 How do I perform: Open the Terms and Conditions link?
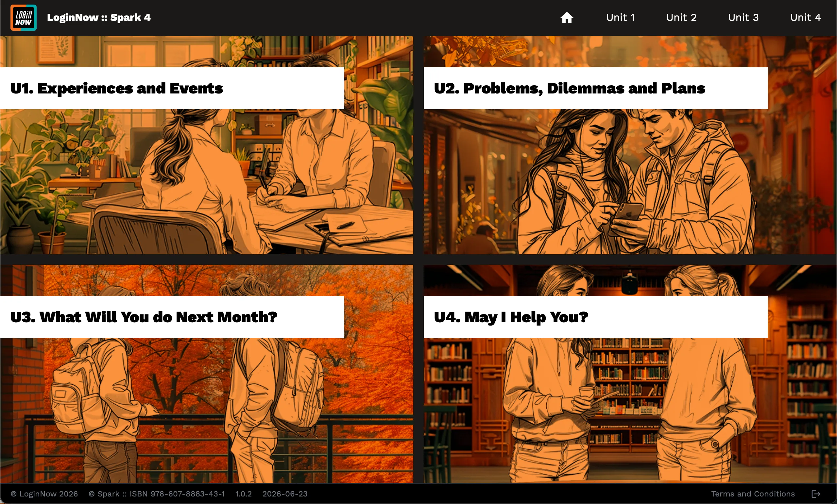753,494
